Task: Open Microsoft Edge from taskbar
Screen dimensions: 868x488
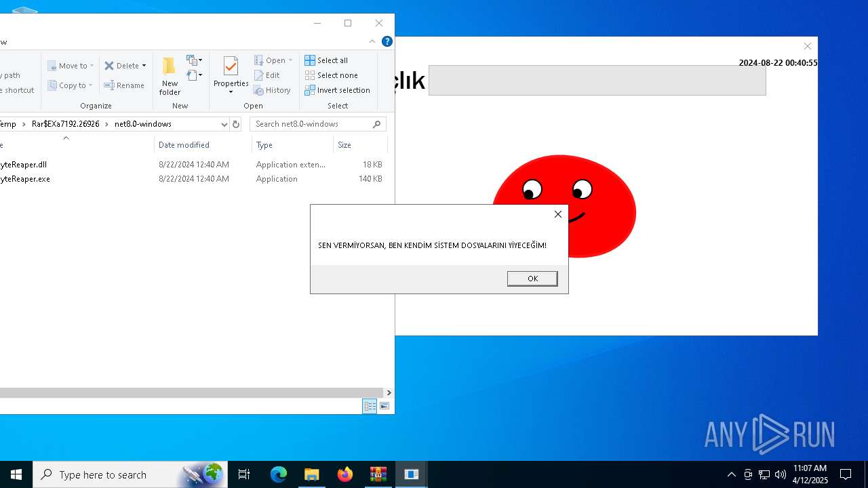Action: 279,474
